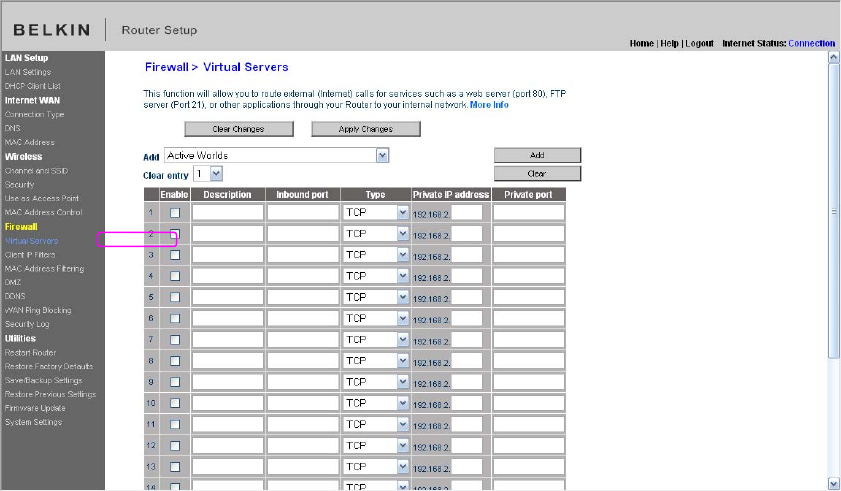This screenshot has height=491, width=841.
Task: Select Channel and SSID menu item
Action: [36, 171]
